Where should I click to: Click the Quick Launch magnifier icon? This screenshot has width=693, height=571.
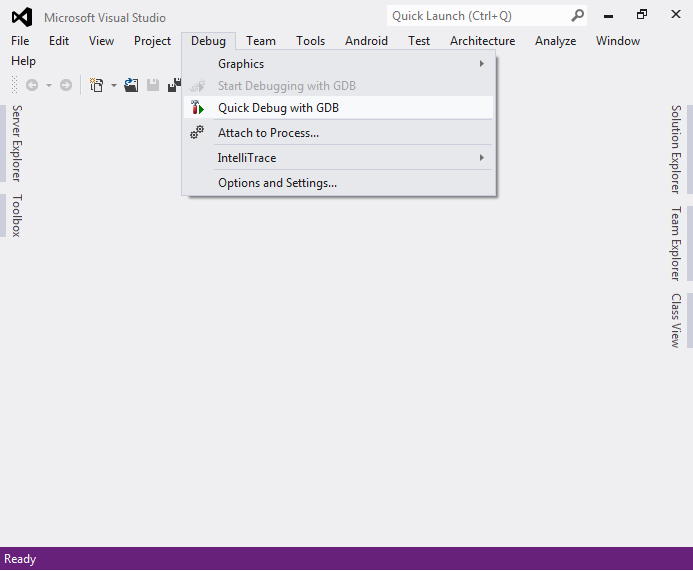(x=577, y=16)
